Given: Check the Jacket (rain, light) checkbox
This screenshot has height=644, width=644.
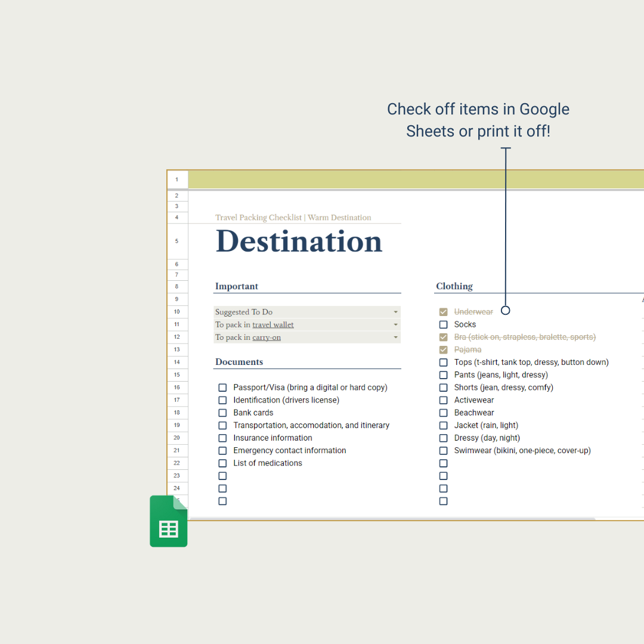Looking at the screenshot, I should (443, 426).
